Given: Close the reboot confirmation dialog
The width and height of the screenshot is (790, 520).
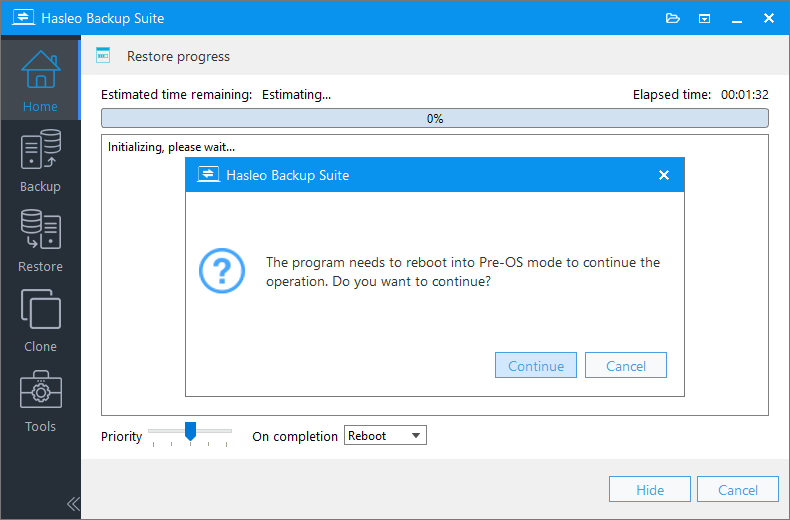Looking at the screenshot, I should (x=664, y=175).
